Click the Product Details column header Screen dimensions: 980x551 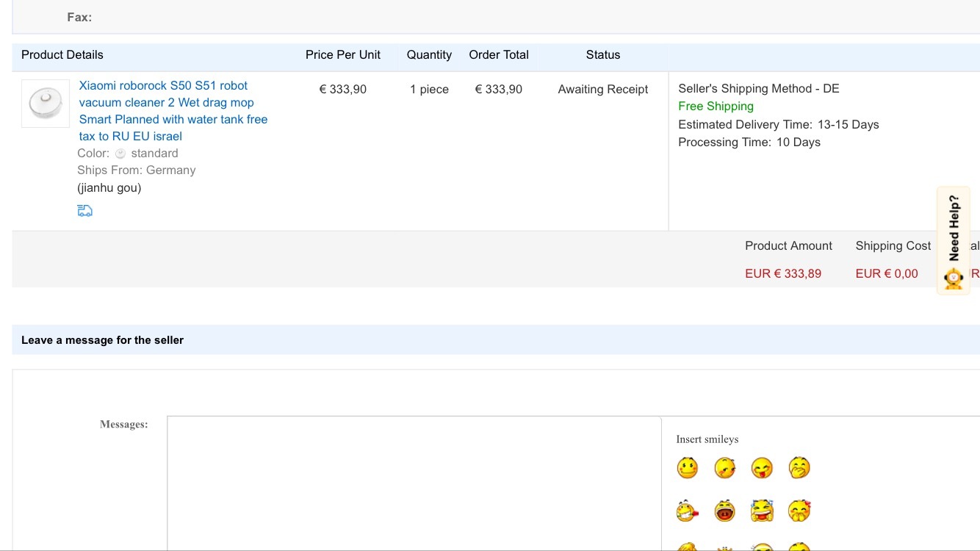click(x=62, y=55)
